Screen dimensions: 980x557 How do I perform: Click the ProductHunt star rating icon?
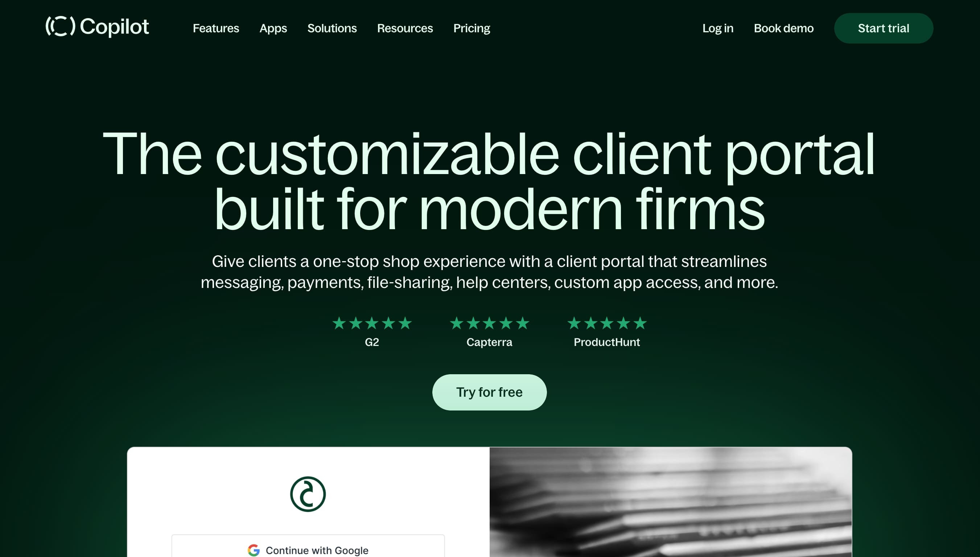[x=606, y=323]
